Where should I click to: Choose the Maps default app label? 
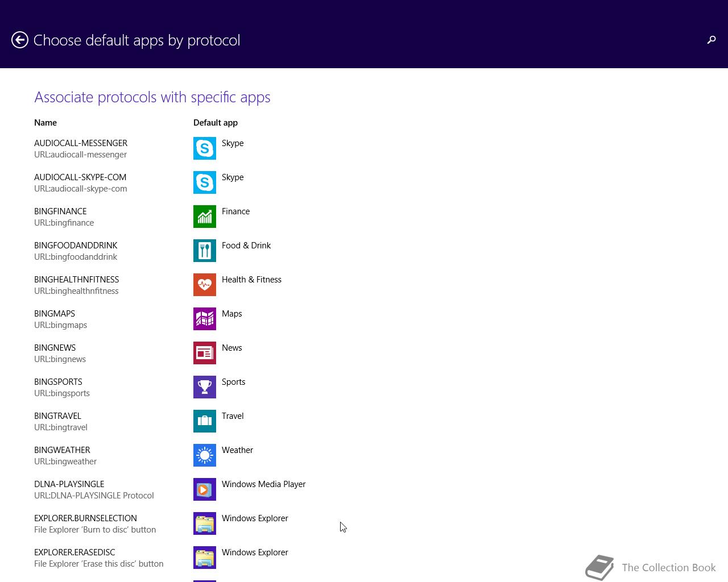(231, 314)
